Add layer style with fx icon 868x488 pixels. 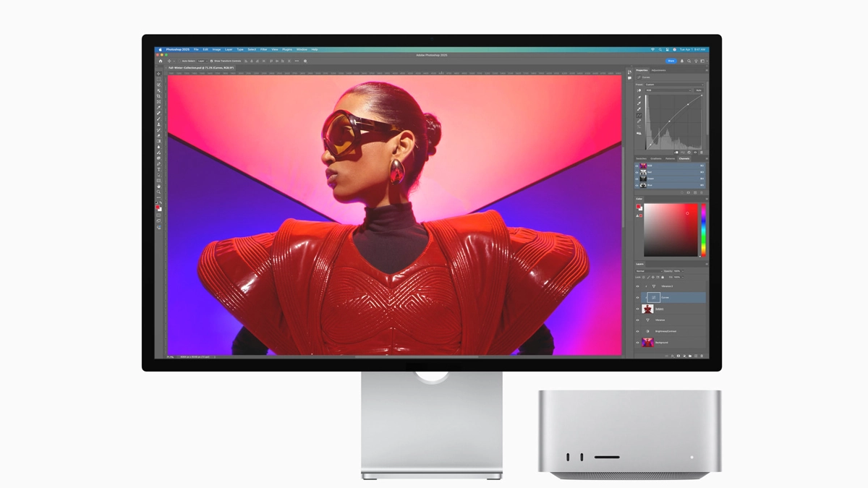tap(673, 356)
